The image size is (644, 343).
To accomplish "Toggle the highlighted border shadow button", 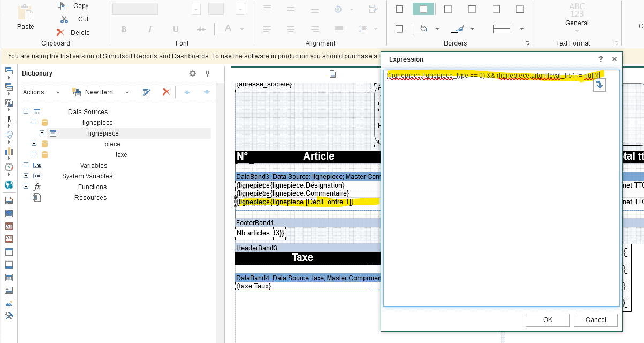I will tap(423, 9).
